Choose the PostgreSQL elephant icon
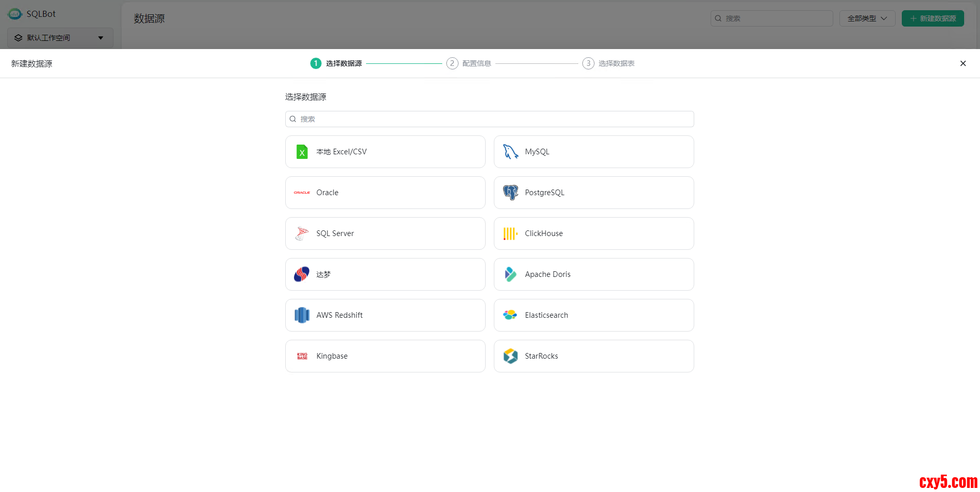The image size is (980, 492). (x=510, y=193)
